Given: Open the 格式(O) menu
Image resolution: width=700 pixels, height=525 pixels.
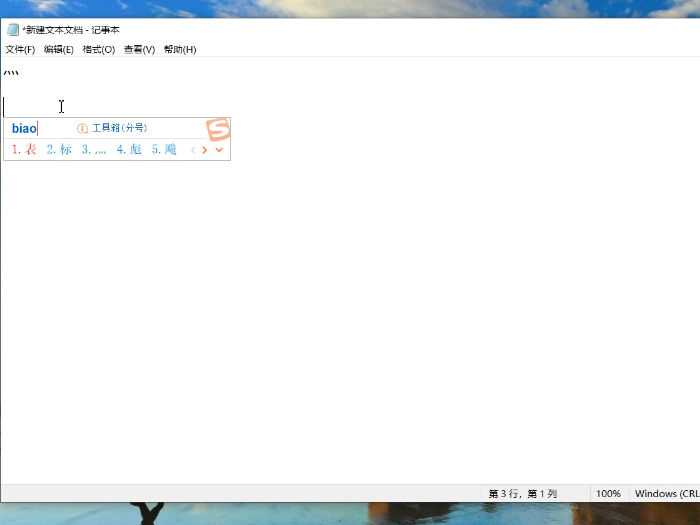Looking at the screenshot, I should [x=98, y=49].
